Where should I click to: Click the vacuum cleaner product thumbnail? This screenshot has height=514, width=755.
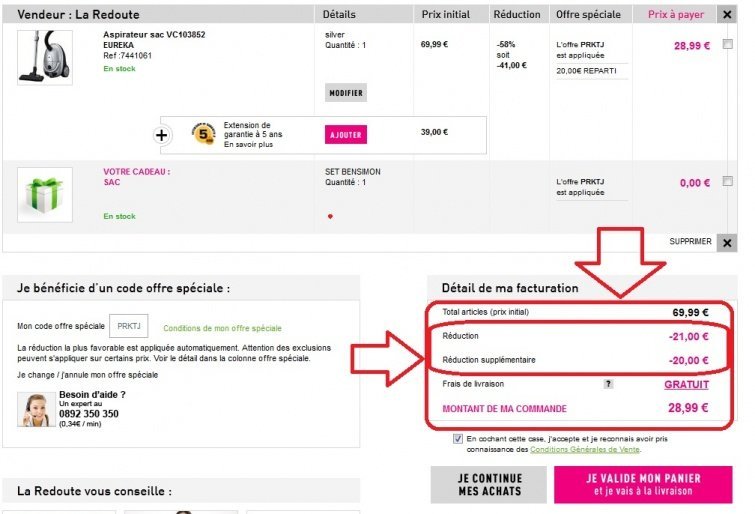[45, 57]
